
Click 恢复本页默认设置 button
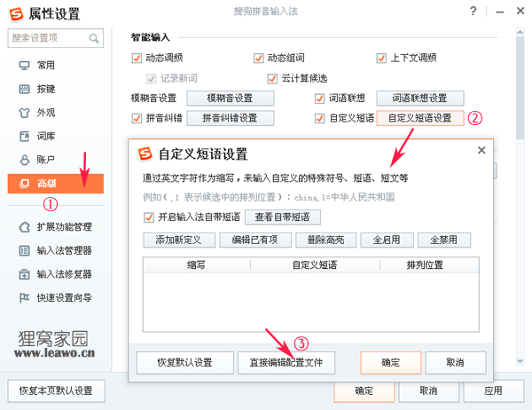(x=57, y=391)
